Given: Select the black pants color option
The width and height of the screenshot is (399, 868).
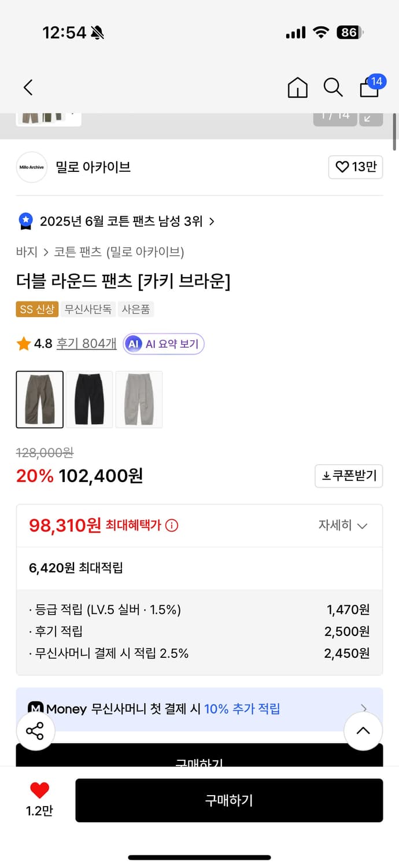Looking at the screenshot, I should pyautogui.click(x=89, y=399).
